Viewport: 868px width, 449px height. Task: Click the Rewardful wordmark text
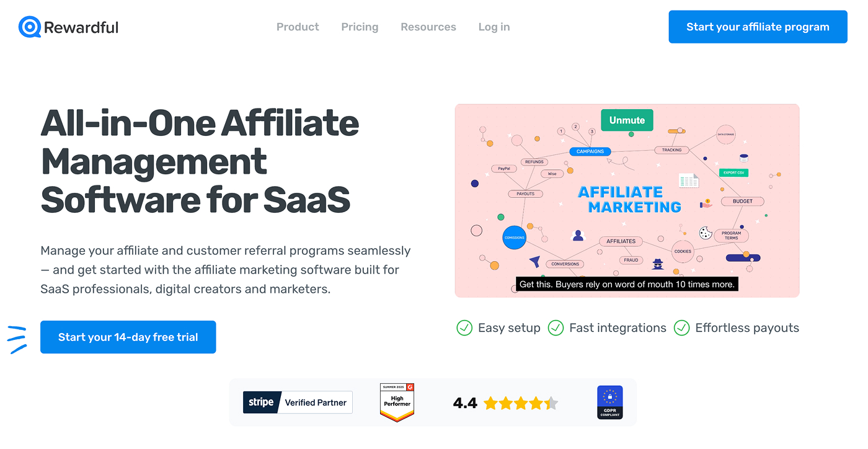click(81, 27)
